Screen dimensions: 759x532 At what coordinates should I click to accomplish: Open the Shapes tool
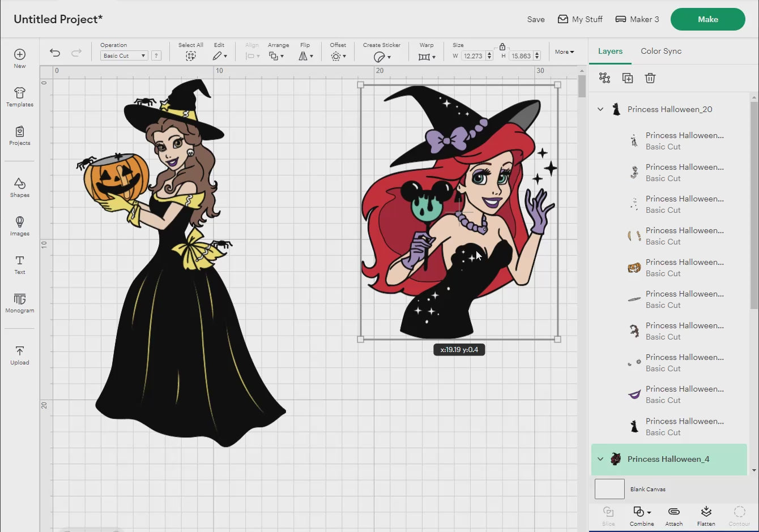pos(20,187)
